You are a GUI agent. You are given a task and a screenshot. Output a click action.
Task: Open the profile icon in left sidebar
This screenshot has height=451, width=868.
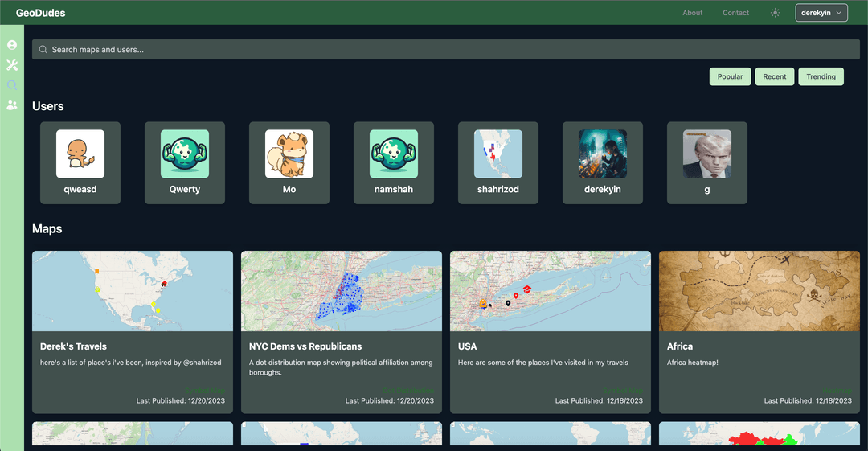[12, 45]
